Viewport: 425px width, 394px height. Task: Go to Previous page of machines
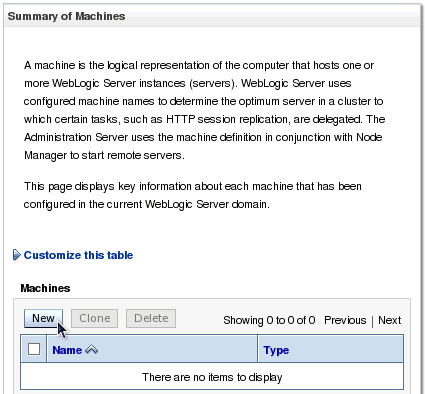(x=345, y=320)
